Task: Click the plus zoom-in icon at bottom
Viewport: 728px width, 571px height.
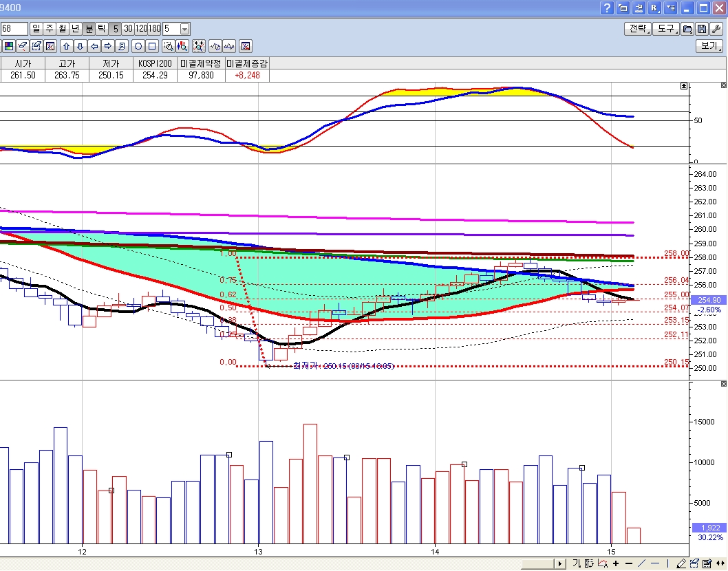Action: pyautogui.click(x=615, y=564)
